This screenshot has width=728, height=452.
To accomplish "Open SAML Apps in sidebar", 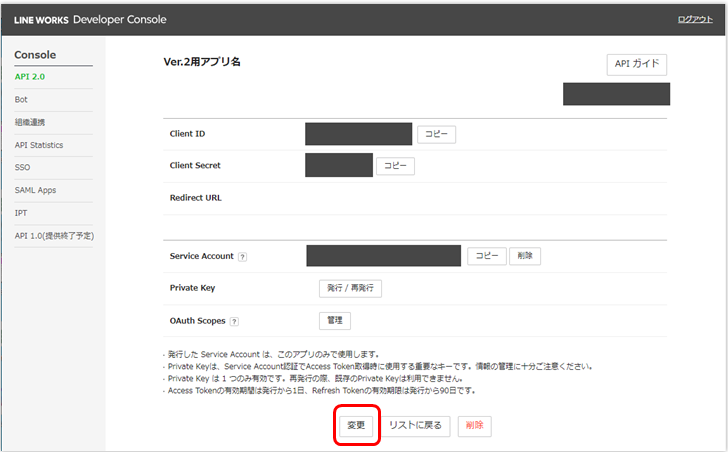I will coord(35,190).
